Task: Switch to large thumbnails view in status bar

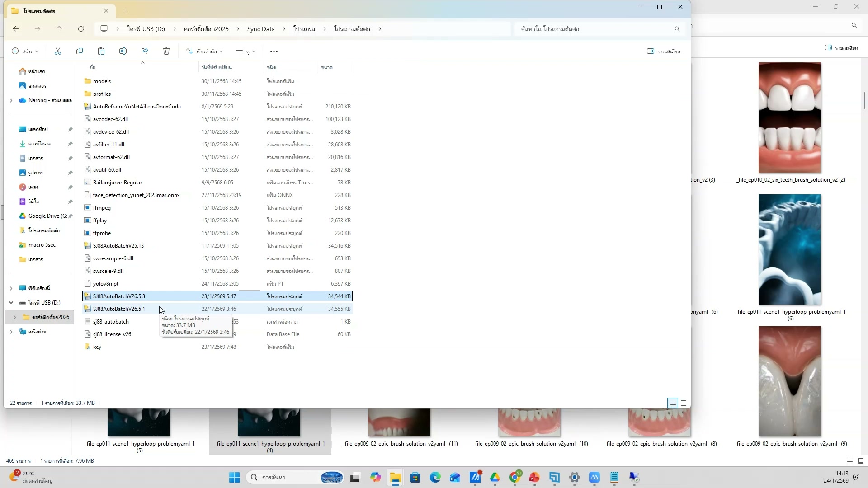Action: tap(684, 403)
